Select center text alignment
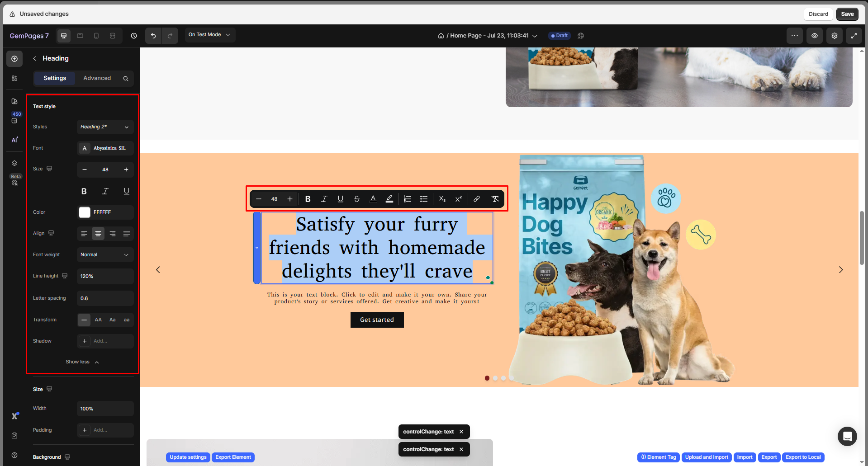The width and height of the screenshot is (868, 466). tap(98, 234)
